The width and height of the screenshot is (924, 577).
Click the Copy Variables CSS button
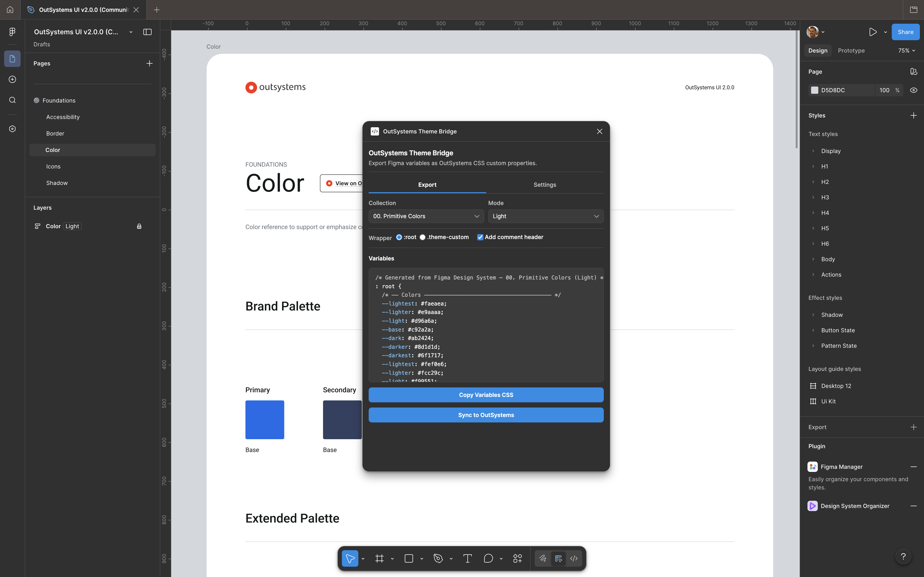(x=486, y=395)
